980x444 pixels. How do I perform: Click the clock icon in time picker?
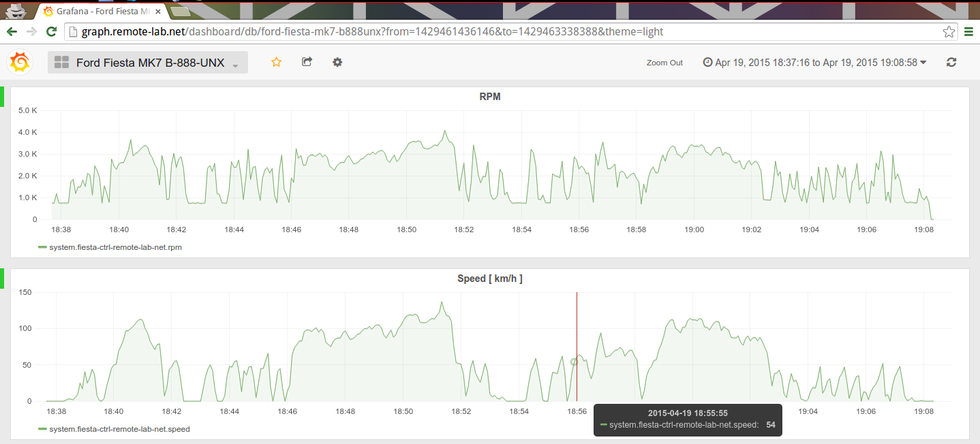[x=707, y=62]
